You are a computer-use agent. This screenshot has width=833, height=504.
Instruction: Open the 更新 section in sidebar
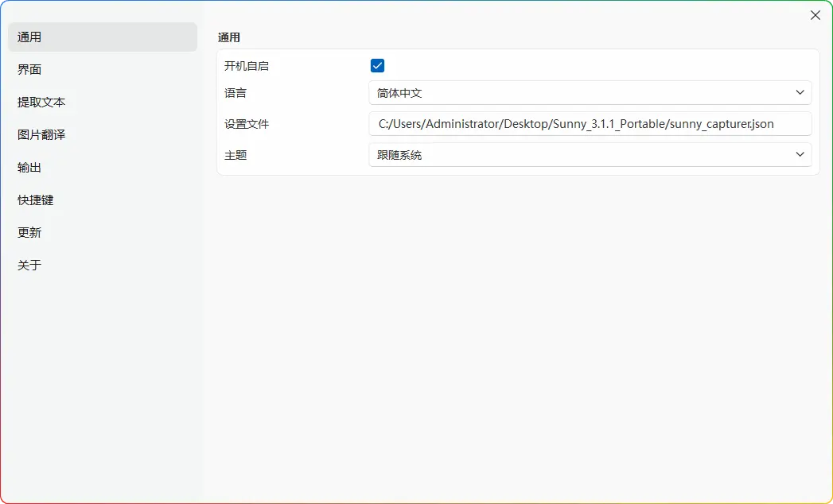(30, 233)
